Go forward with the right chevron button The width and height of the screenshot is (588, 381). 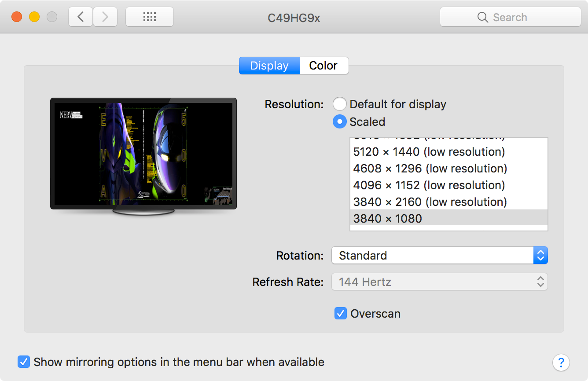[105, 17]
